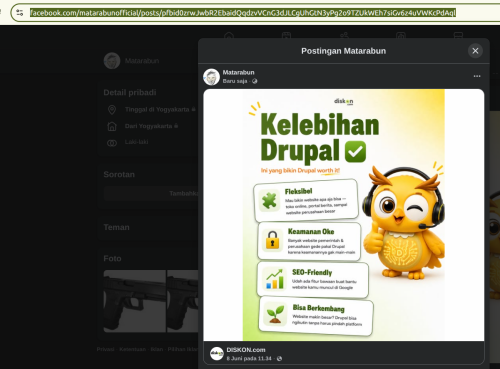Select the dialog title 'Postingan Matarabun'
Screen dimensions: 500x369
pyautogui.click(x=344, y=51)
